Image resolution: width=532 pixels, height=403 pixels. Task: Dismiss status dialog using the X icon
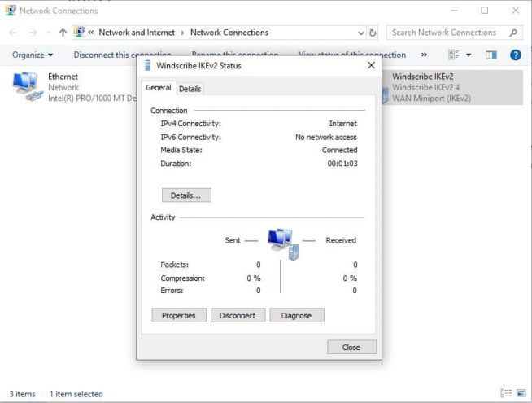pos(371,65)
